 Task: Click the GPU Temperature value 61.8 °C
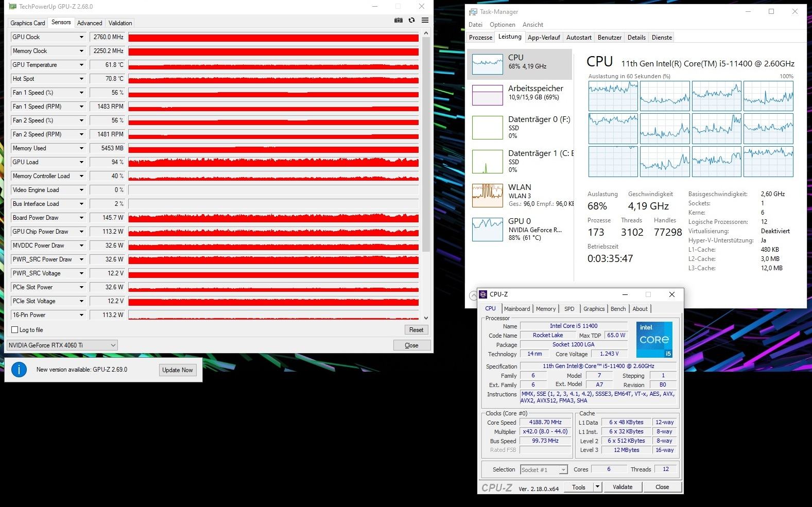click(x=107, y=65)
